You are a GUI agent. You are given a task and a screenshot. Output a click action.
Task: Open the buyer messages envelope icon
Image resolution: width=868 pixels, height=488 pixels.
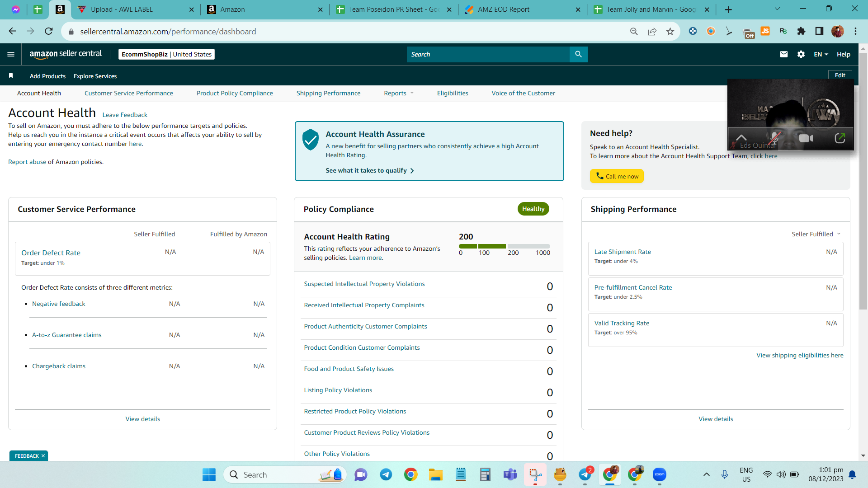pyautogui.click(x=784, y=54)
